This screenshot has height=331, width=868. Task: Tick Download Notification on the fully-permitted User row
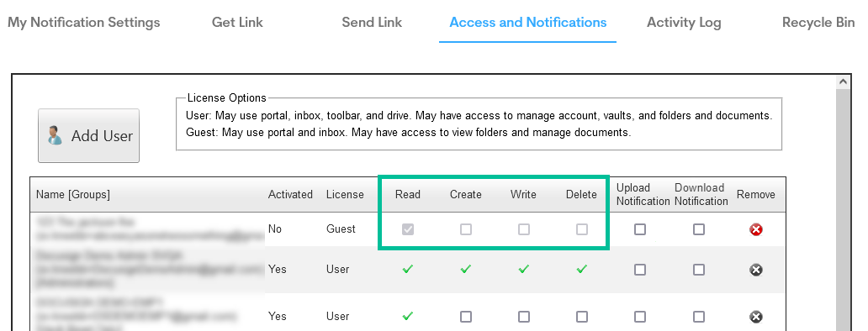pos(699,270)
